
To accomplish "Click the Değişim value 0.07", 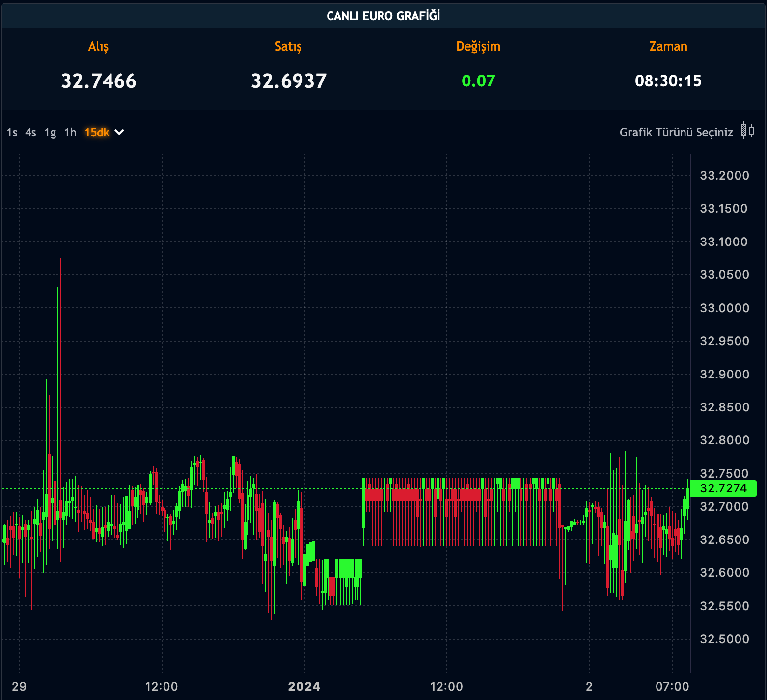I will click(478, 81).
